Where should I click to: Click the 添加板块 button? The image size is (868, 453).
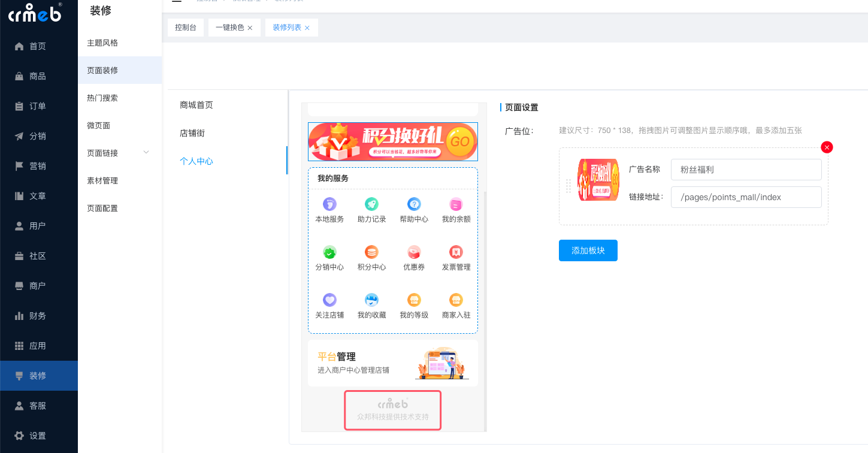(x=588, y=250)
